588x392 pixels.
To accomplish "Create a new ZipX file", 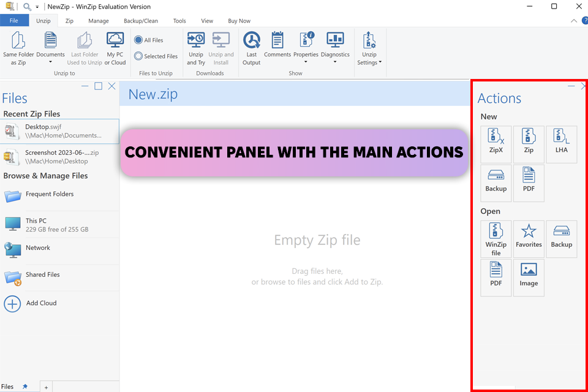I will coord(496,145).
